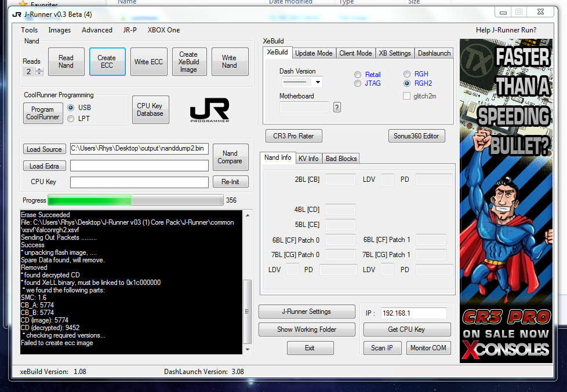Click the Create ECC button
567x392 pixels.
[x=107, y=62]
